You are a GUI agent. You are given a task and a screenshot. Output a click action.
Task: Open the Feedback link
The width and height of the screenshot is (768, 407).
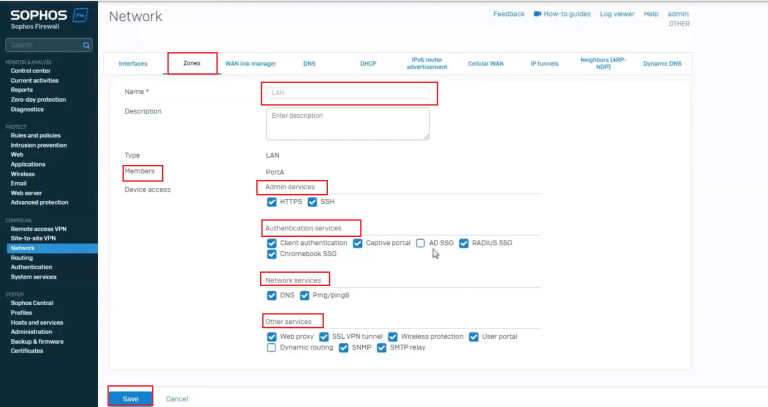point(509,14)
